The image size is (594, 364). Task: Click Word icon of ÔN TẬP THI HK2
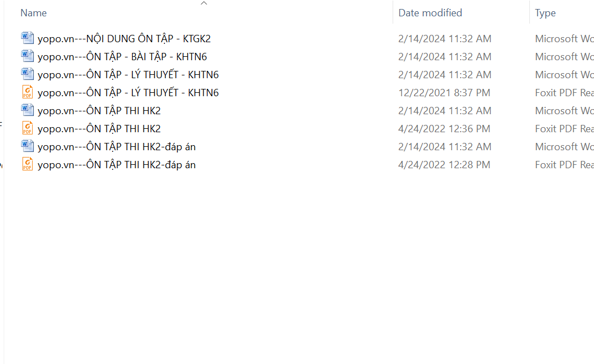(x=27, y=110)
